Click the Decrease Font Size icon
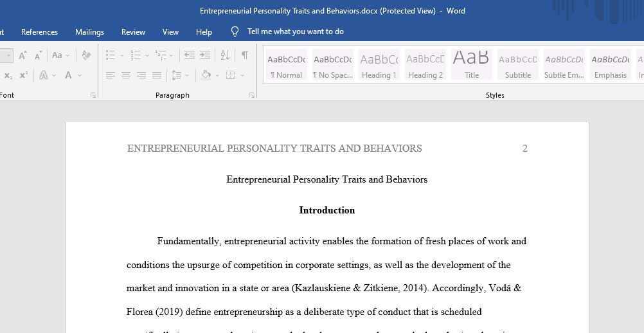The image size is (644, 333). click(38, 55)
